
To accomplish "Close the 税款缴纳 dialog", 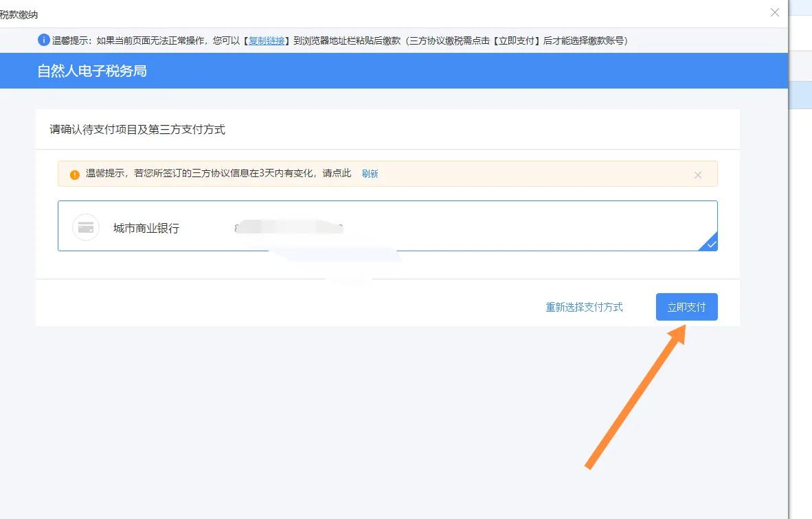I will [x=775, y=12].
